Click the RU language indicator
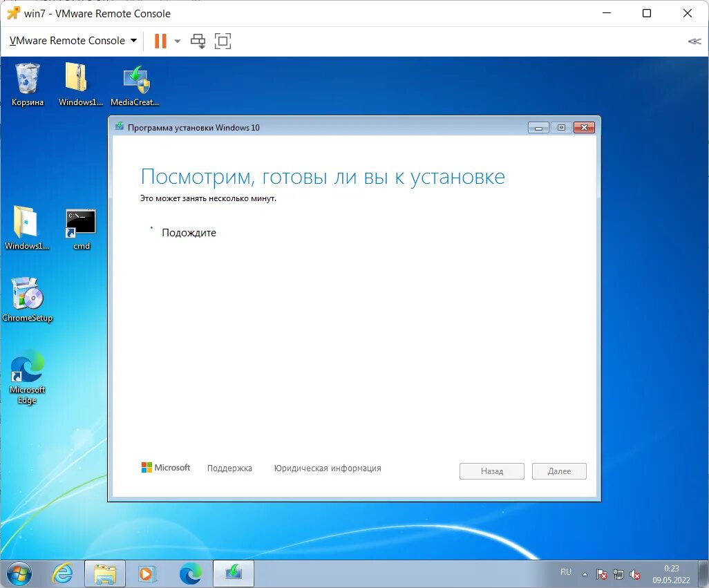The height and width of the screenshot is (588, 709). (x=566, y=572)
